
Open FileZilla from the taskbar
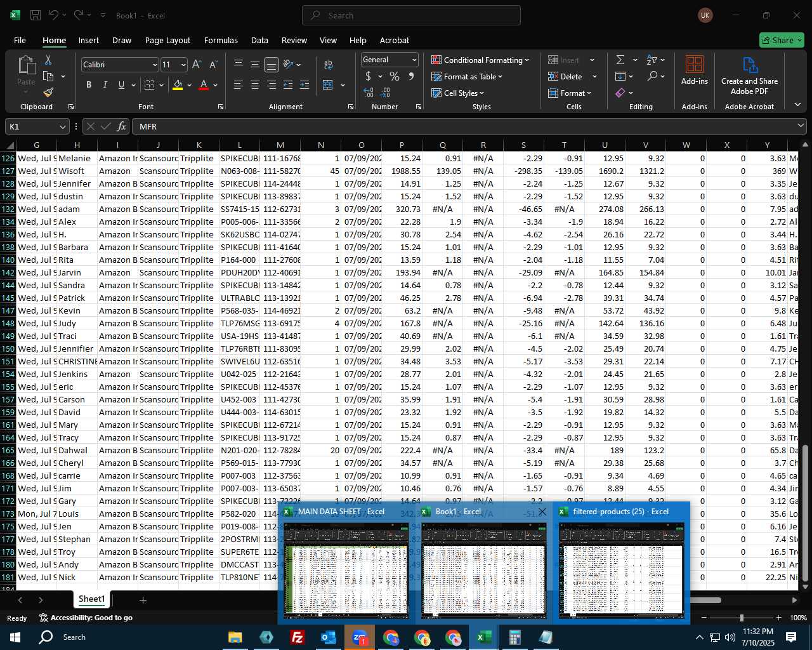[297, 637]
